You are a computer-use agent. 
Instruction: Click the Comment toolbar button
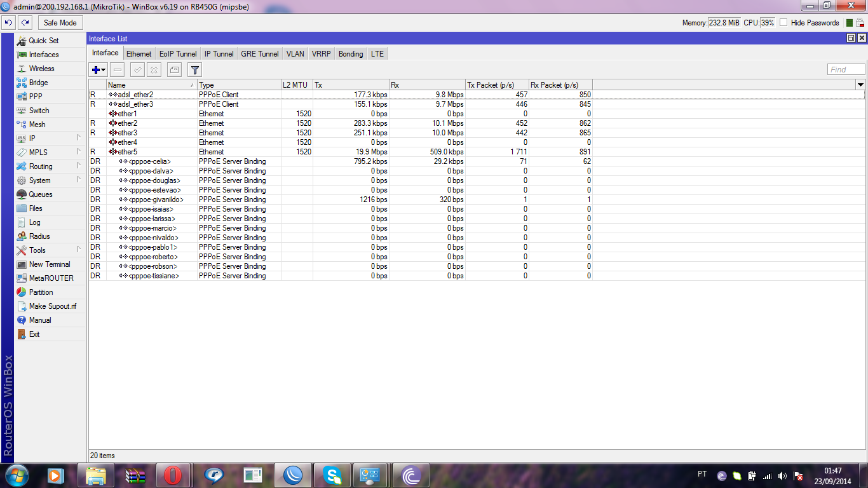[x=174, y=70]
